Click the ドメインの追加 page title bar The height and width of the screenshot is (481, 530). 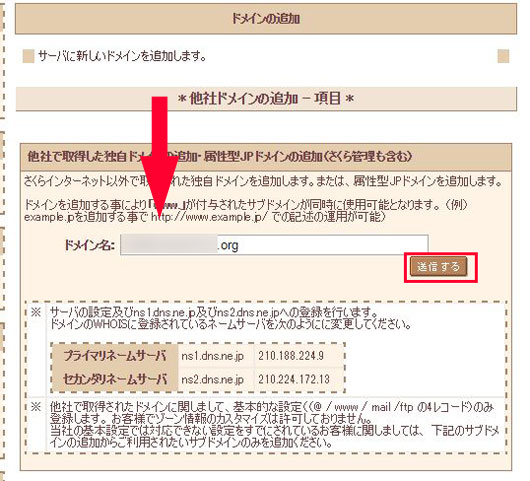266,19
